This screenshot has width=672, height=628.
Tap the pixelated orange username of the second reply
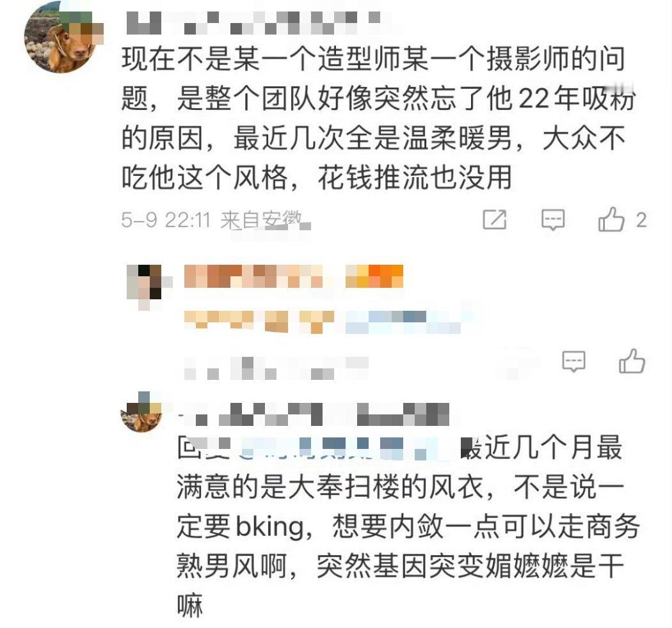tap(253, 276)
